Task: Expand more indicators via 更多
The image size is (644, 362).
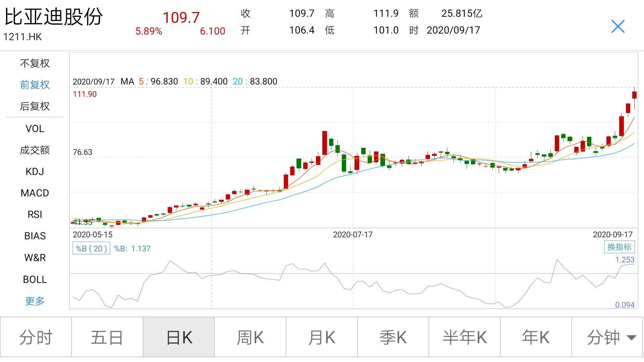Action: click(x=35, y=301)
